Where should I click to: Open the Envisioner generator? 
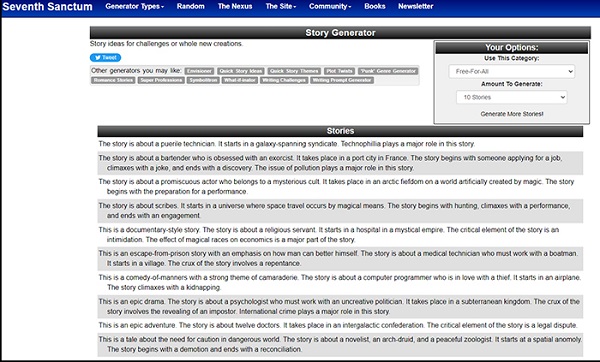199,71
